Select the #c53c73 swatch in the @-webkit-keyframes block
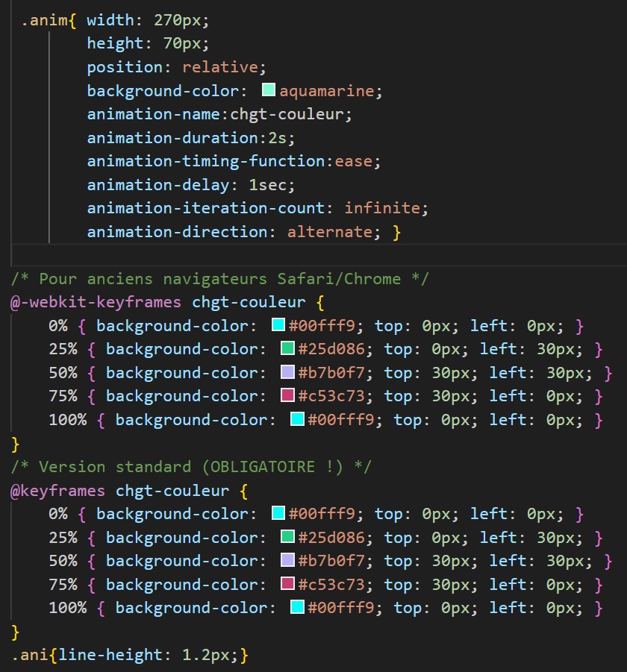 [x=288, y=396]
